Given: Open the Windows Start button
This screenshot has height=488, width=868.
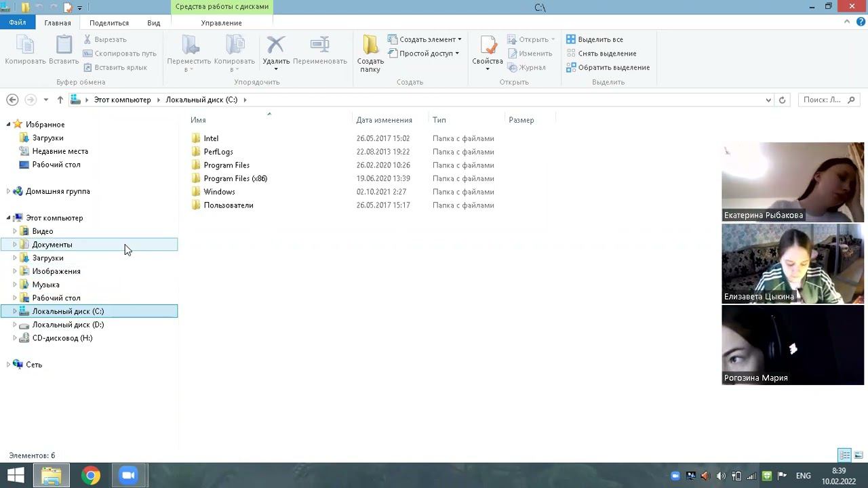Looking at the screenshot, I should [x=16, y=475].
